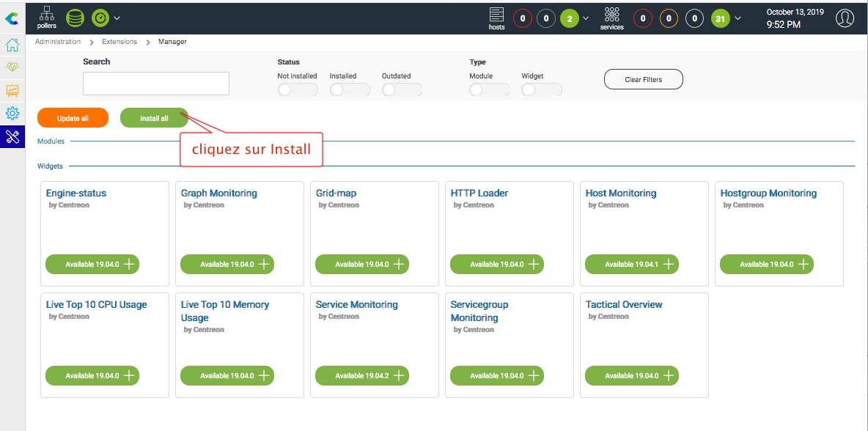This screenshot has width=868, height=431.
Task: Open Monitoring heart icon in sidebar
Action: coord(12,67)
